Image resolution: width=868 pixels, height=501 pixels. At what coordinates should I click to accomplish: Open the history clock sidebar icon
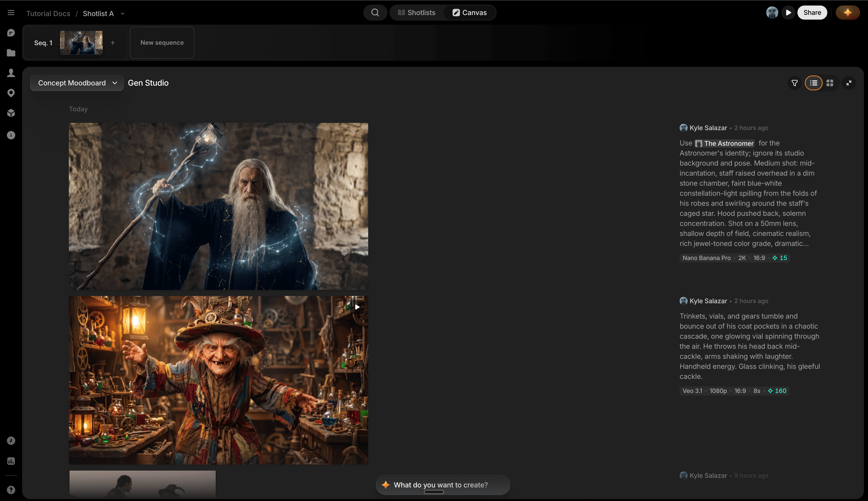pyautogui.click(x=11, y=441)
